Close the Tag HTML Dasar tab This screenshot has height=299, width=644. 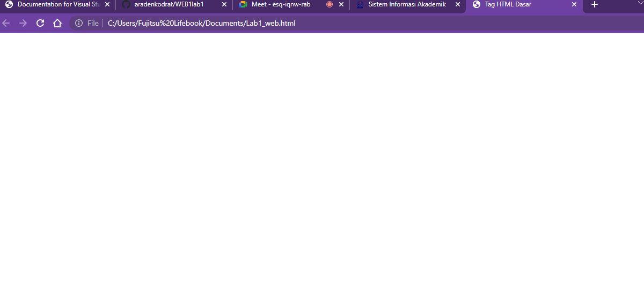pos(574,4)
